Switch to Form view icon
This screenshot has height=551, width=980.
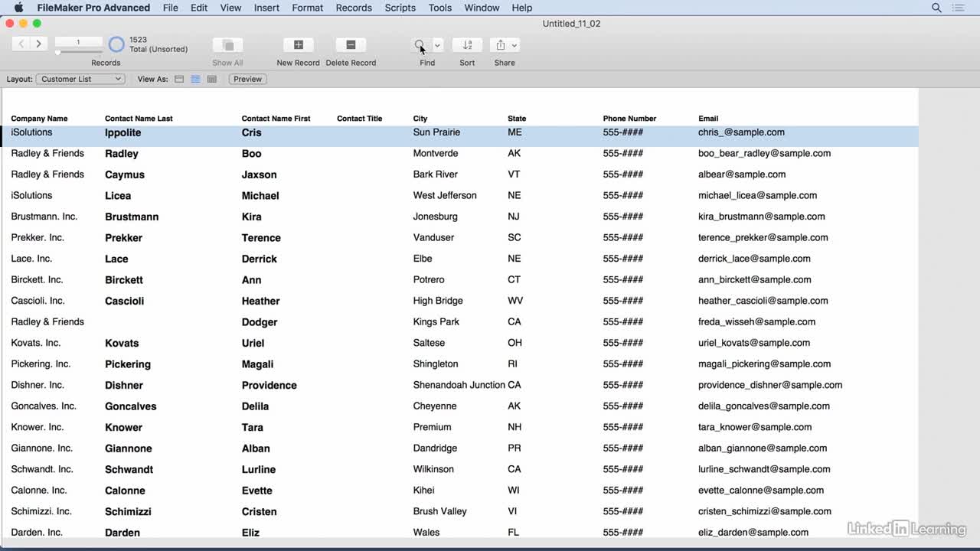coord(179,79)
